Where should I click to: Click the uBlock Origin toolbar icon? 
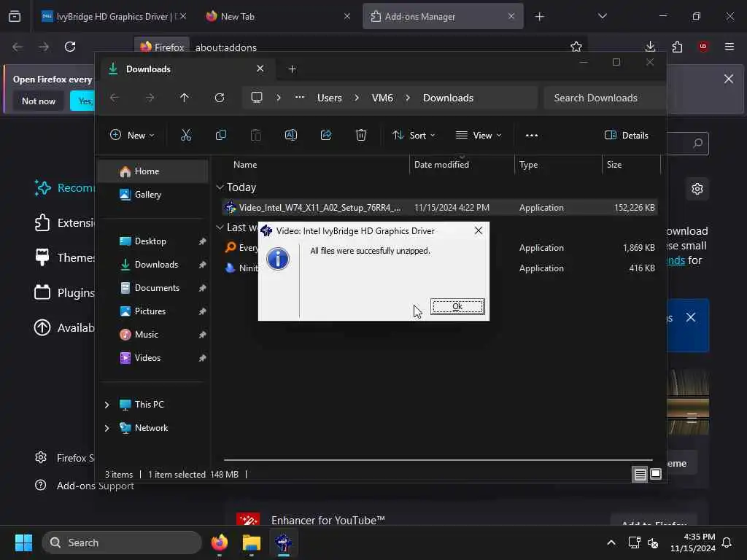[703, 46]
